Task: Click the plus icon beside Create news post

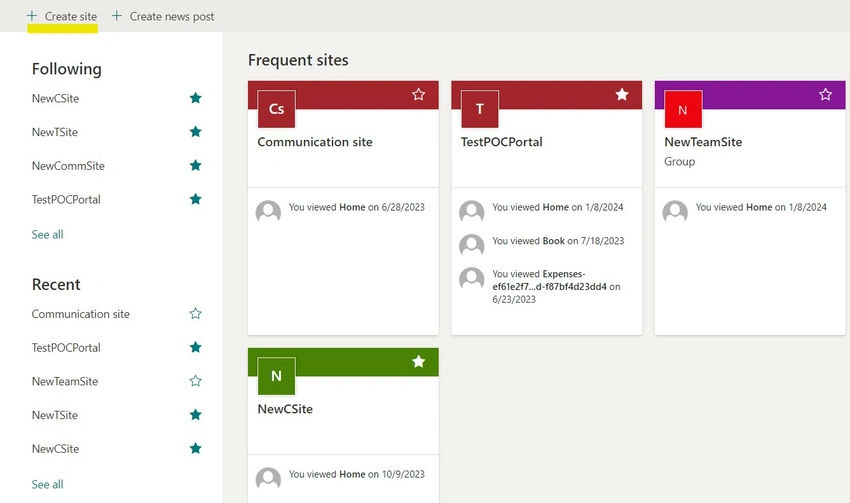Action: coord(117,16)
